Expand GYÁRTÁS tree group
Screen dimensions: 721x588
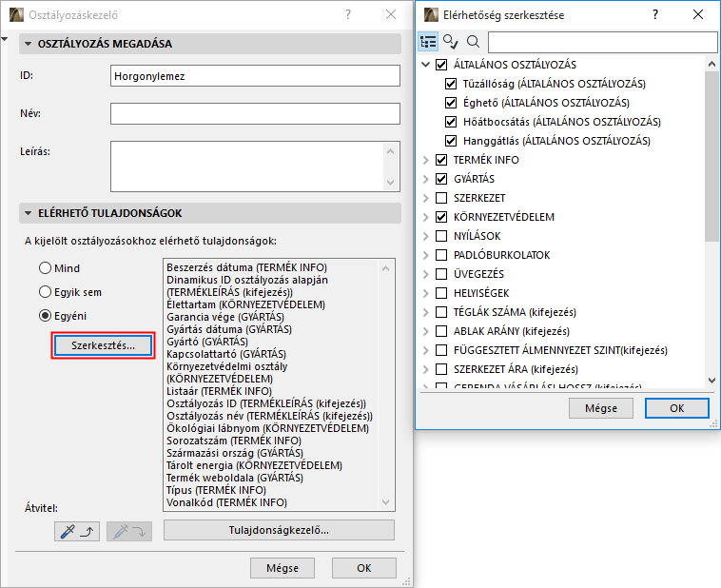pos(426,179)
